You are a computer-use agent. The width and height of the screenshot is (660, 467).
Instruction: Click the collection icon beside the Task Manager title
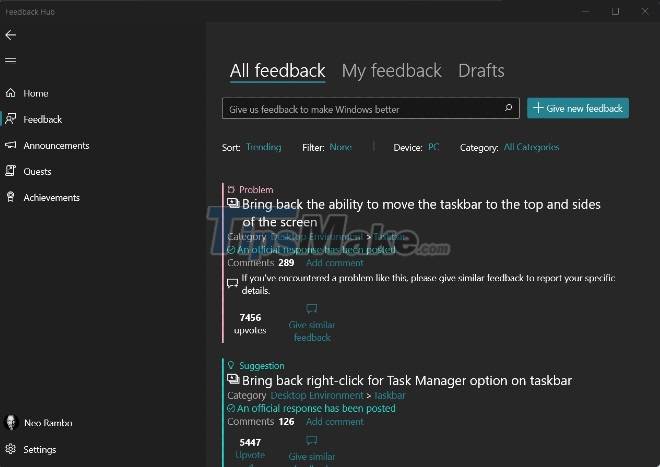[x=233, y=379]
